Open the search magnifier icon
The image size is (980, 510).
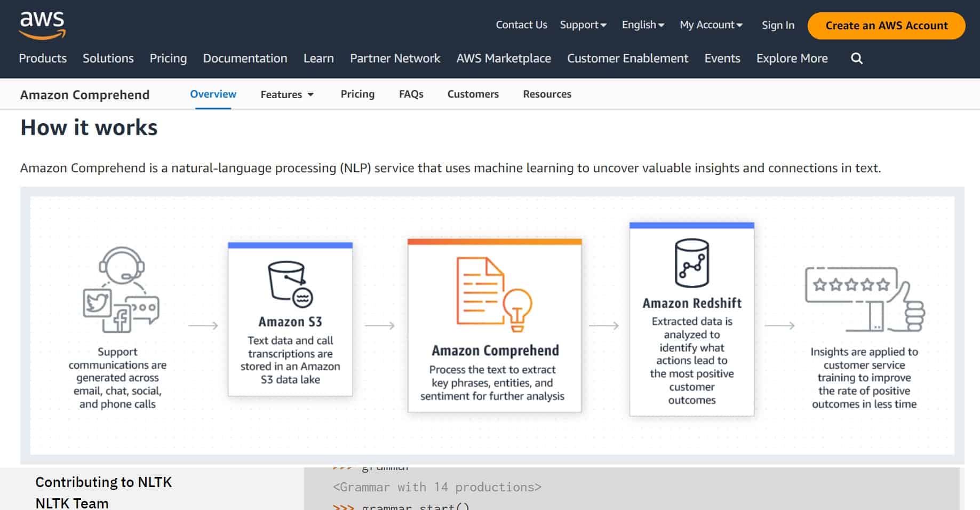tap(856, 58)
